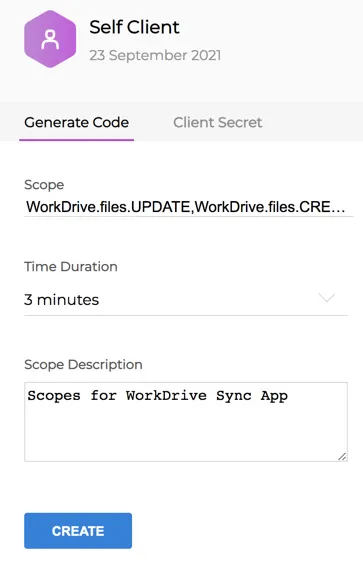Switch to the Client Secret tab
363x570 pixels.
click(218, 123)
